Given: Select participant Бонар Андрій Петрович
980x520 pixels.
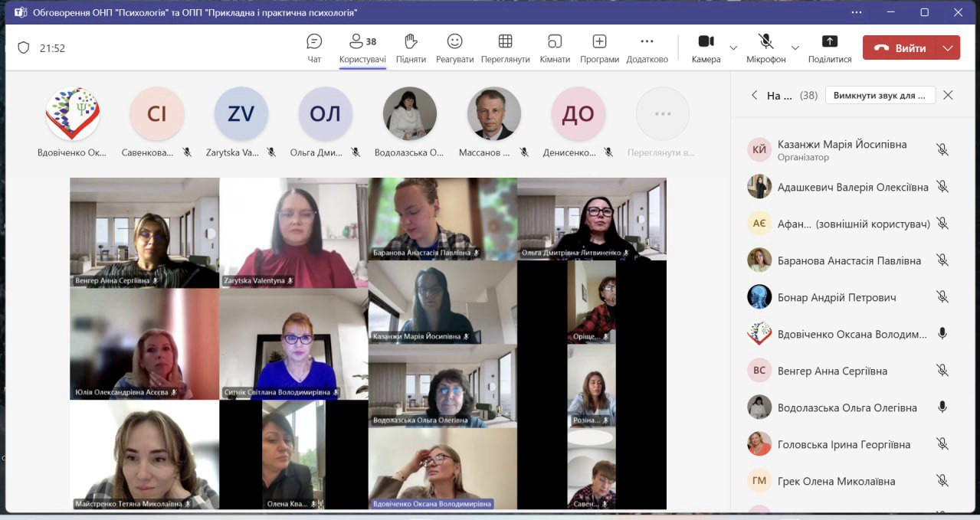Looking at the screenshot, I should (850, 297).
